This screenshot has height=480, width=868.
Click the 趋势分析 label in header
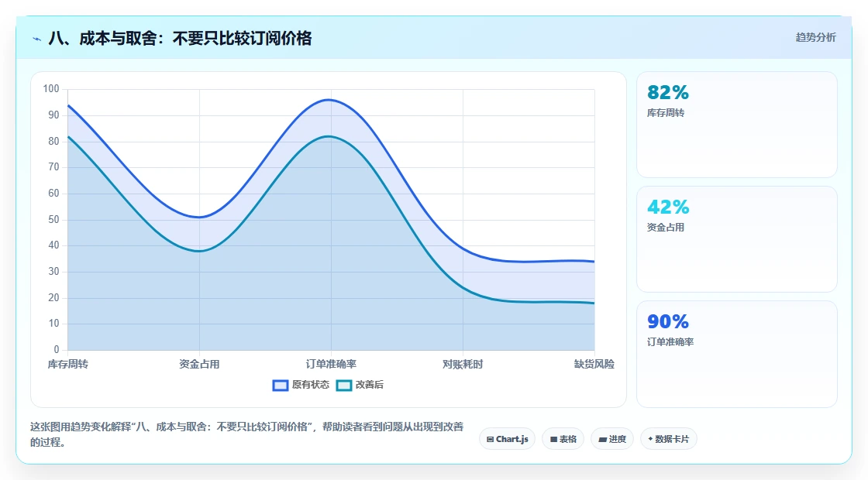click(x=815, y=38)
